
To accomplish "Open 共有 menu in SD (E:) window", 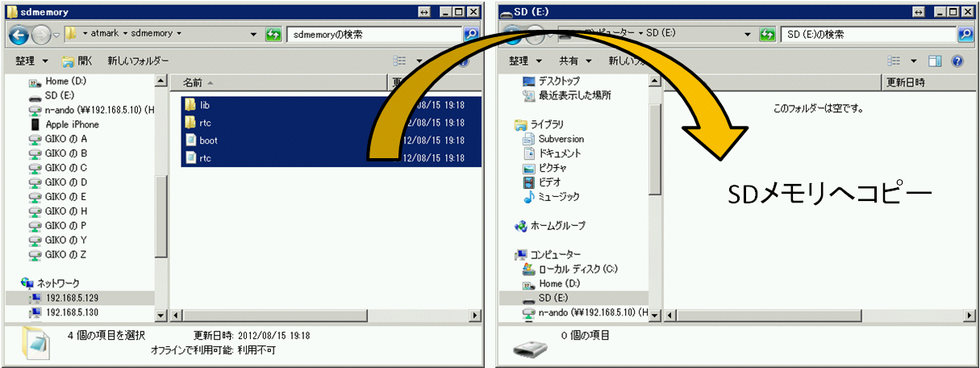I will click(575, 61).
